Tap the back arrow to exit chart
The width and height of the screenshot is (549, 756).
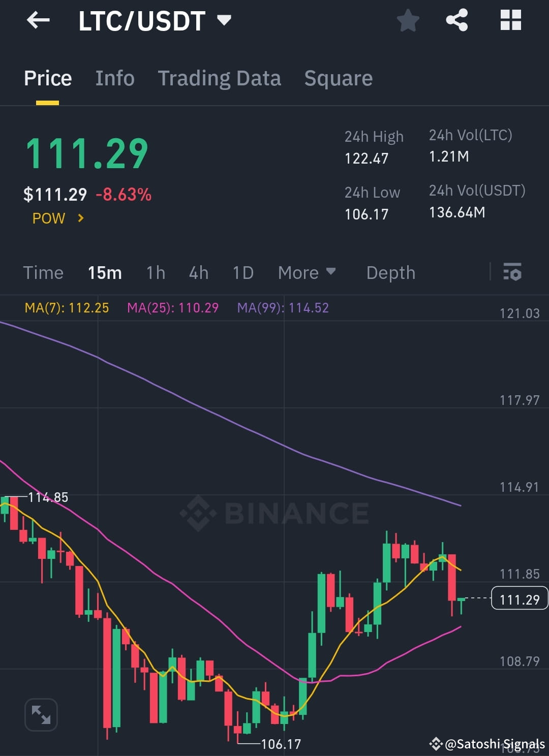coord(38,20)
